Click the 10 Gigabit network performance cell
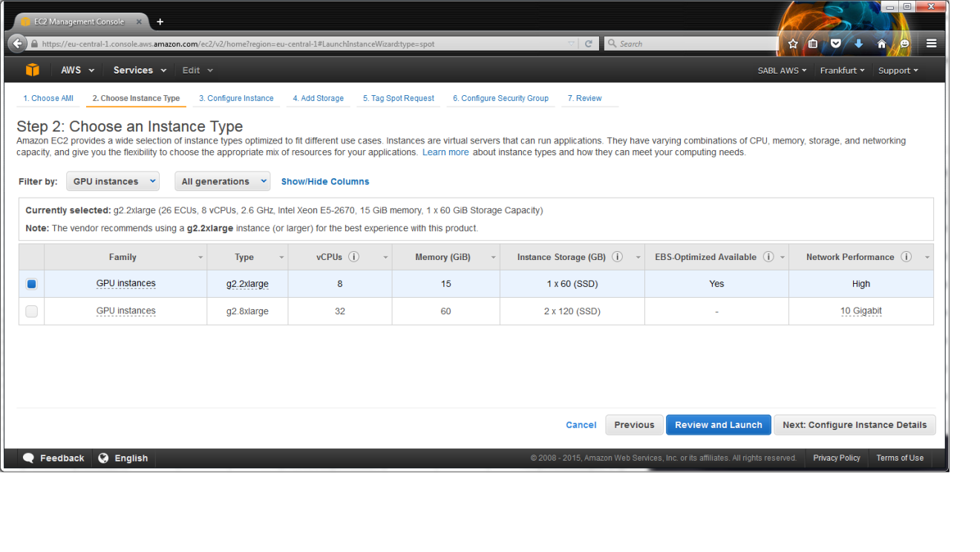Image resolution: width=980 pixels, height=552 pixels. point(861,311)
